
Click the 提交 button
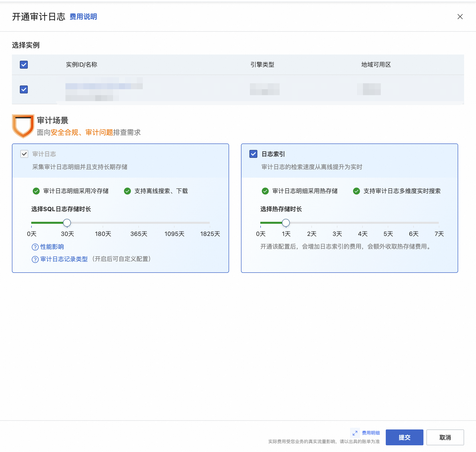click(x=404, y=437)
